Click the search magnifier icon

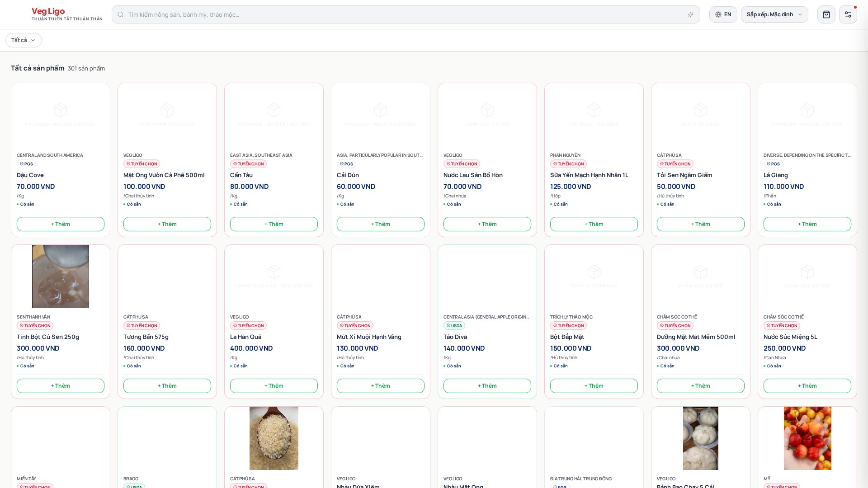tap(120, 14)
